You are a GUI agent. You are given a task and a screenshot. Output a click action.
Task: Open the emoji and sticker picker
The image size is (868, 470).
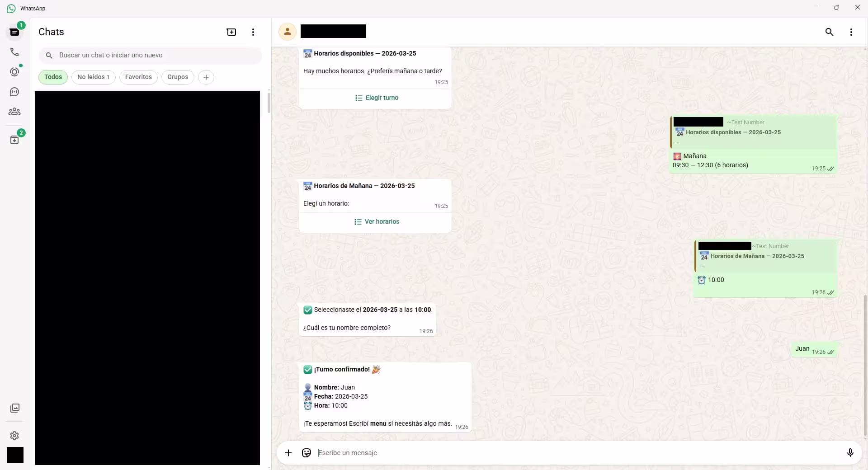(x=306, y=453)
